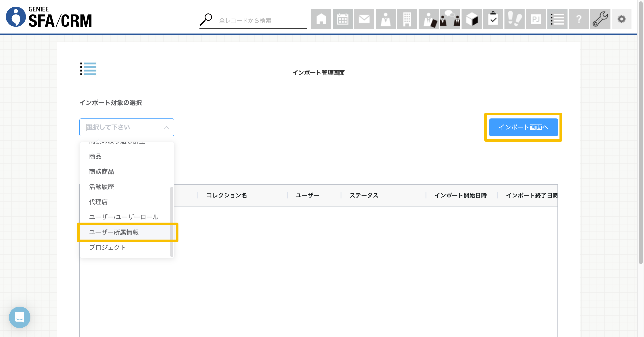
Task: Select 商談商品 from the dropdown list
Action: tap(127, 172)
